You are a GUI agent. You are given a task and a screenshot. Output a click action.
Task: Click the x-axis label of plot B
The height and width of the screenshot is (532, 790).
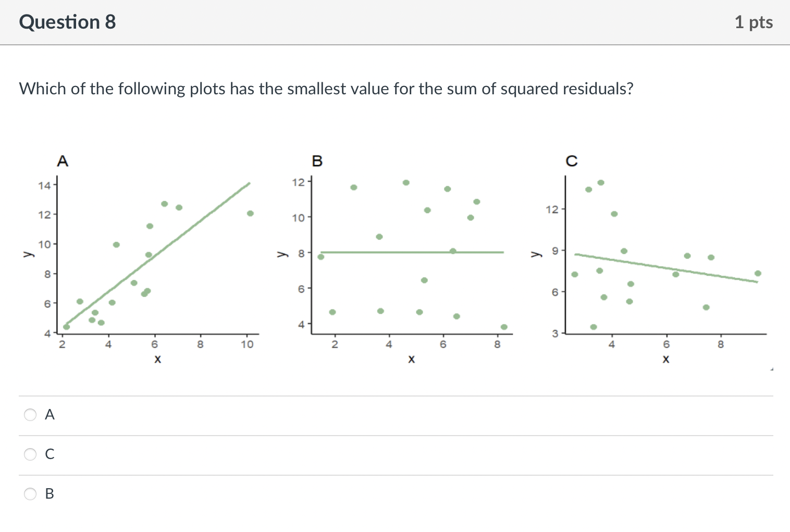pos(411,359)
